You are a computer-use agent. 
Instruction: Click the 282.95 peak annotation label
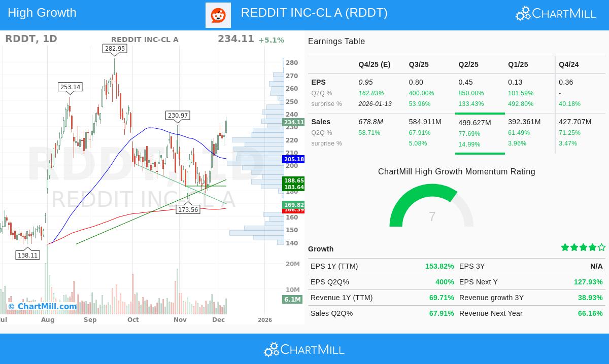[114, 49]
